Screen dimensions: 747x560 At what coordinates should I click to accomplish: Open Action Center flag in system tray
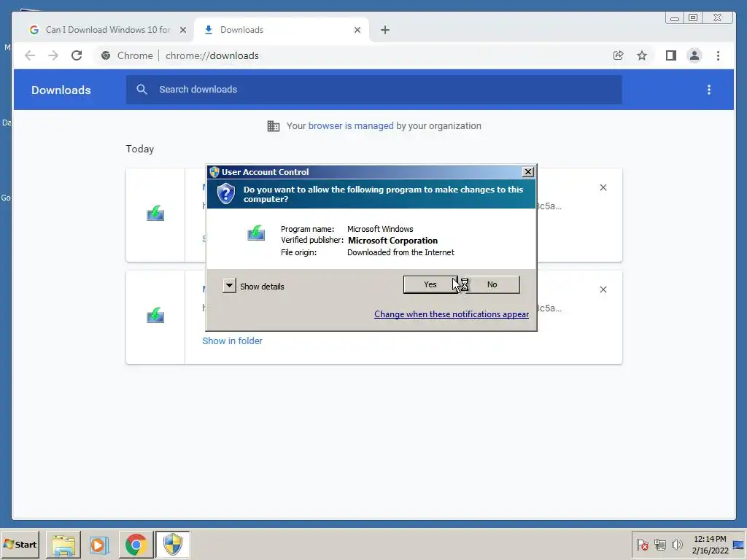(x=642, y=545)
